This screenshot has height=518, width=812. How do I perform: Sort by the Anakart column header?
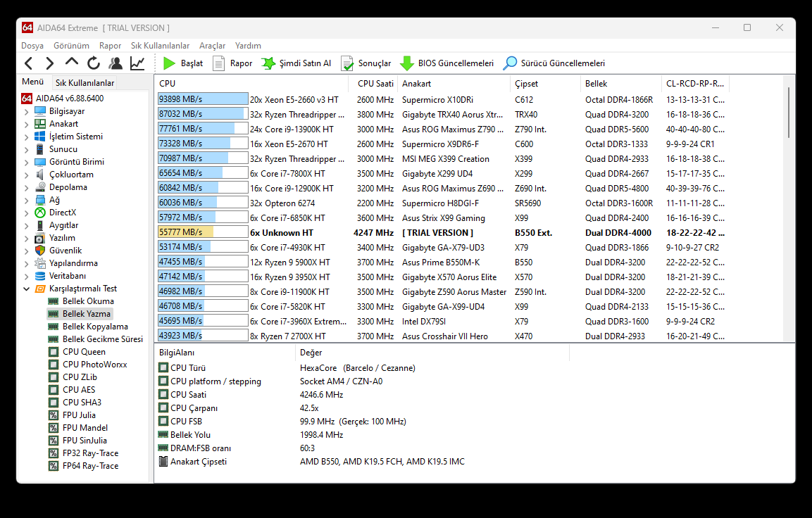point(454,83)
